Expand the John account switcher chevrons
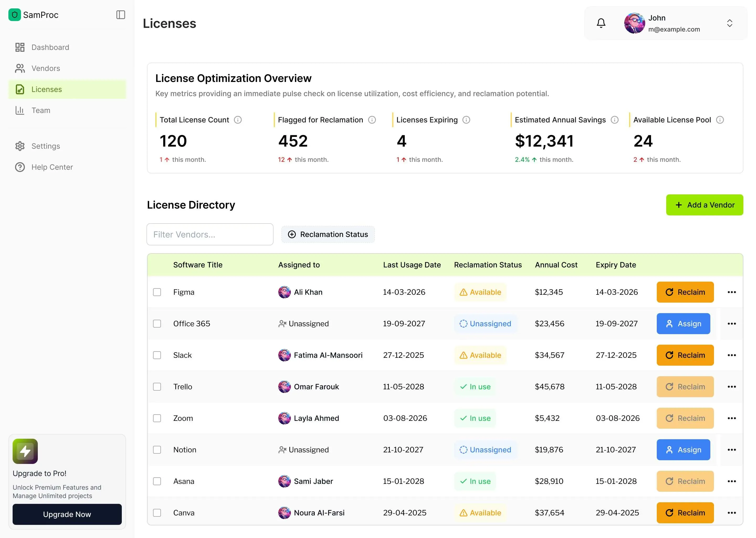 [x=729, y=23]
